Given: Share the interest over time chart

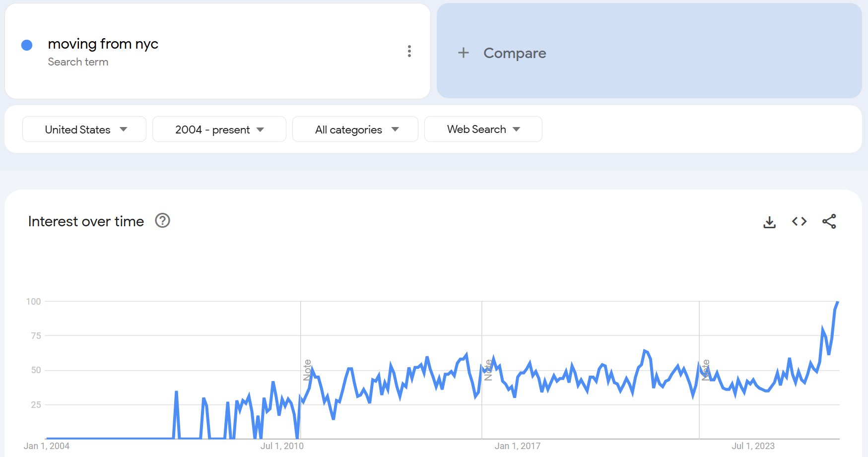Looking at the screenshot, I should [x=829, y=221].
